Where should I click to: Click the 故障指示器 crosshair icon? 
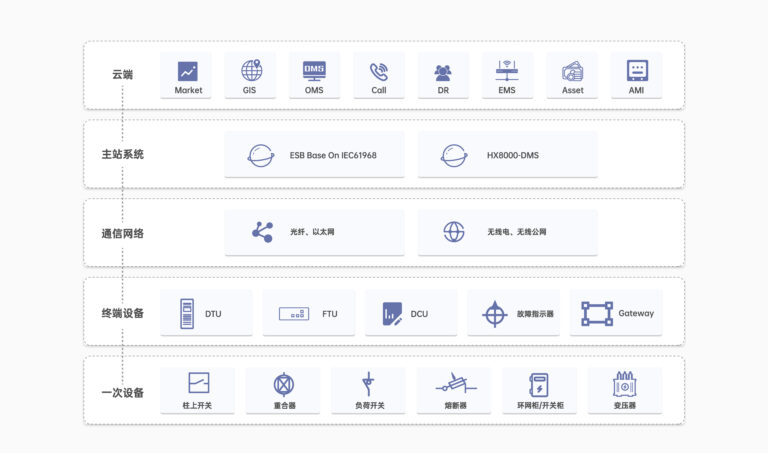point(494,313)
